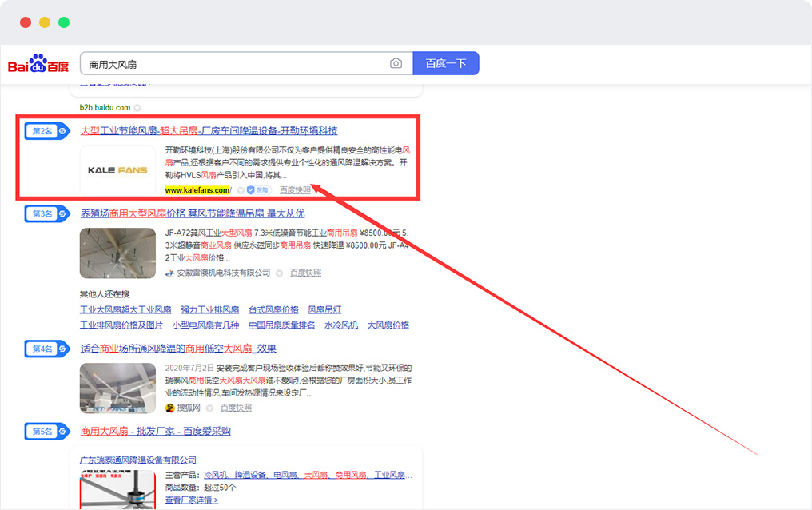Expand dropdown arrow beside 安徽雷澳机电科技有限公司
Screen dimensions: 812x510
(x=279, y=273)
